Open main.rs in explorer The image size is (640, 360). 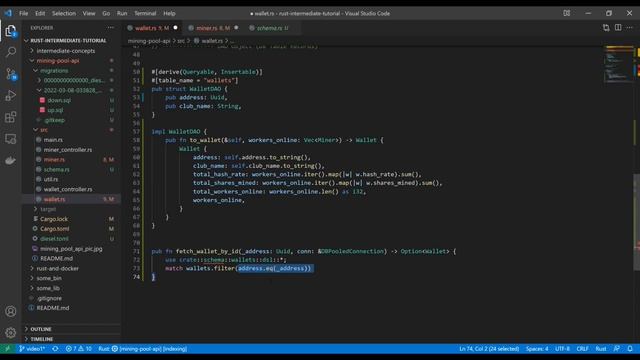pos(71,140)
